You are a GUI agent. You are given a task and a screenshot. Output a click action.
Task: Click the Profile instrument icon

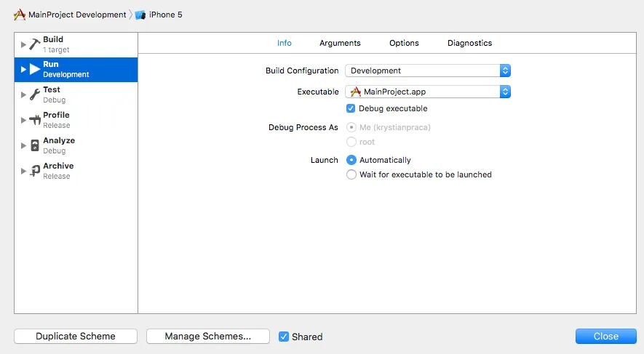[35, 120]
